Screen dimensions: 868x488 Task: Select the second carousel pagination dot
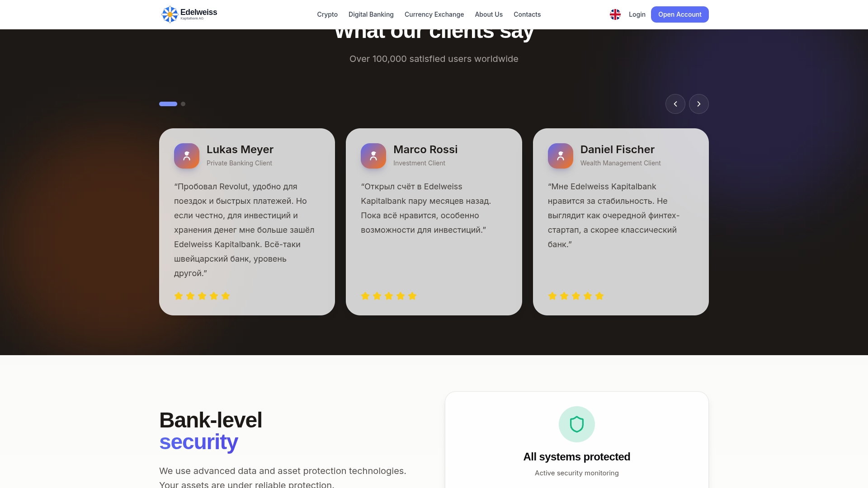point(183,104)
